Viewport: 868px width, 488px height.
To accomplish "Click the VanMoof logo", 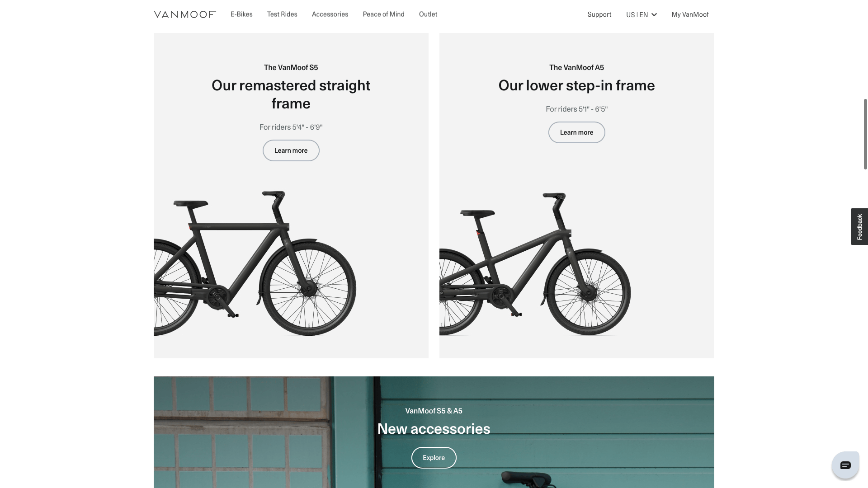I will click(185, 14).
